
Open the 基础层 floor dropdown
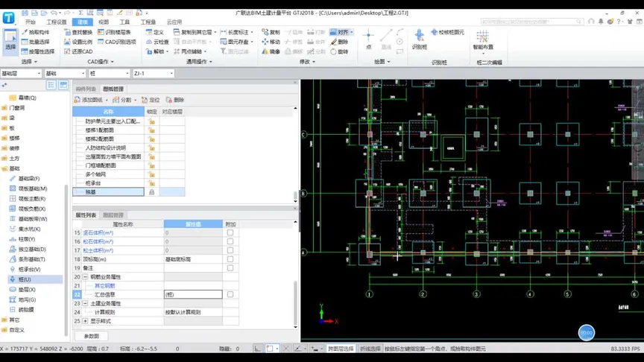pyautogui.click(x=40, y=74)
